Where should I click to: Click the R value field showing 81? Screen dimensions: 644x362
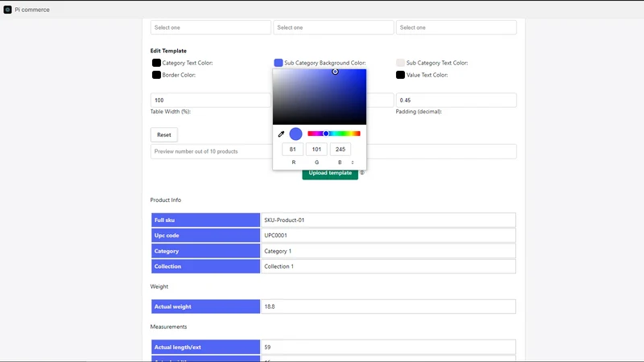(x=292, y=150)
